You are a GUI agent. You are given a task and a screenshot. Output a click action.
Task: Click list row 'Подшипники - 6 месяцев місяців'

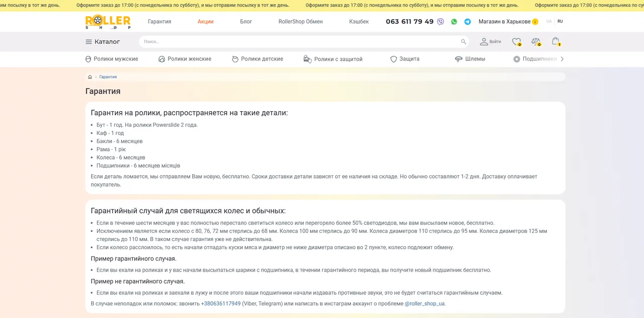point(138,166)
